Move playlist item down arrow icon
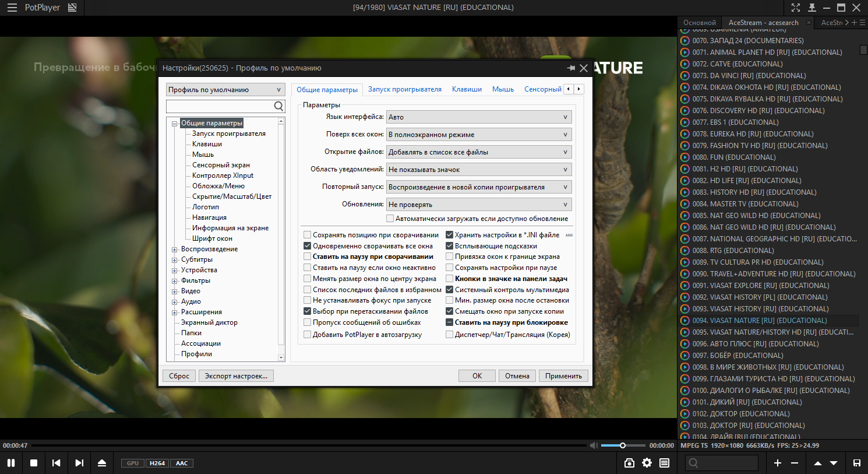The height and width of the screenshot is (474, 868). click(x=834, y=463)
